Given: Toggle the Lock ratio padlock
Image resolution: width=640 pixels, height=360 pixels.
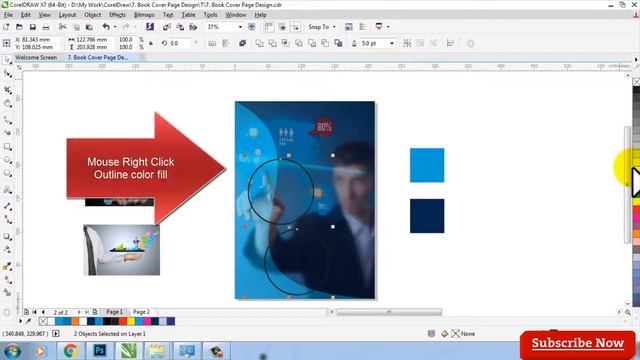Looking at the screenshot, I should click(x=151, y=43).
